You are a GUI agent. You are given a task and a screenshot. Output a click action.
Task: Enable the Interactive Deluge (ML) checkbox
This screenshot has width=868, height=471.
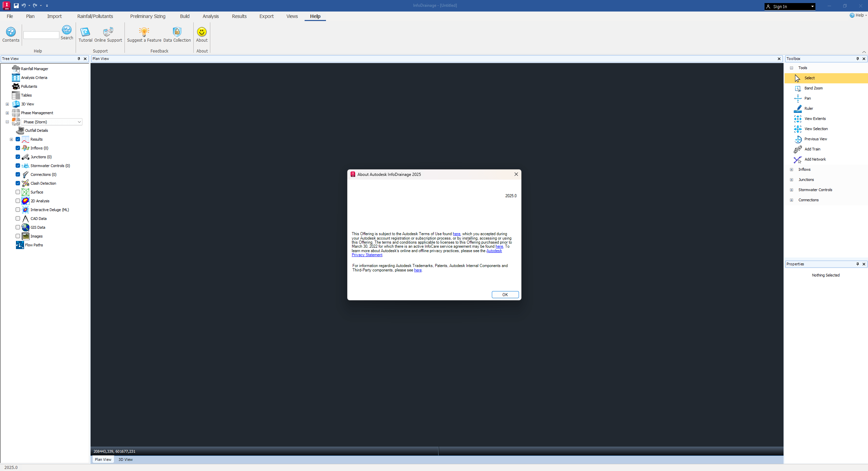[18, 210]
